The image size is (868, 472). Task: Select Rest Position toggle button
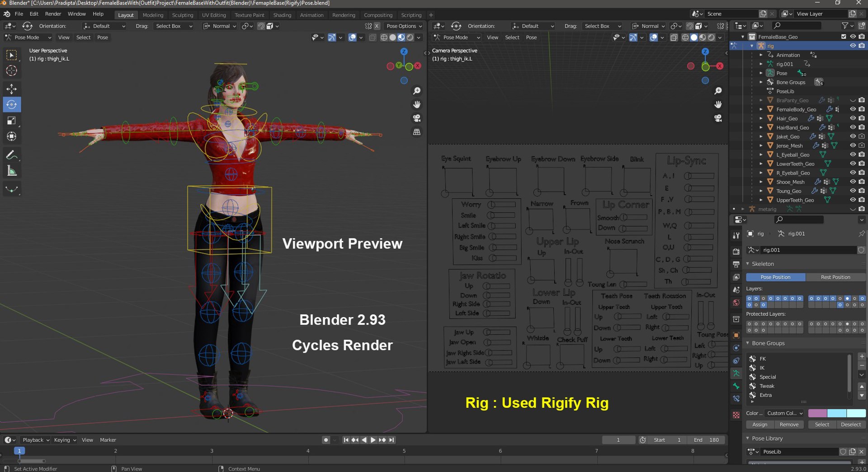[835, 277]
